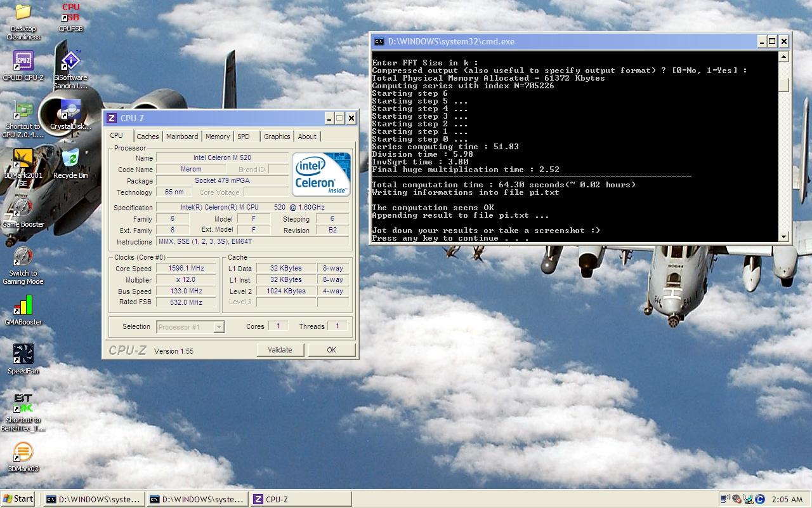Open the About tab in CPU-Z
812x508 pixels.
pos(307,137)
